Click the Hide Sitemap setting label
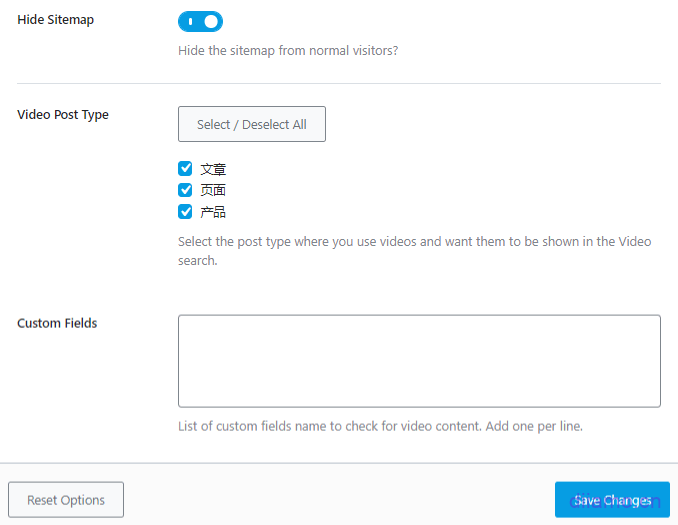Screen dimensions: 678x525 (x=56, y=20)
